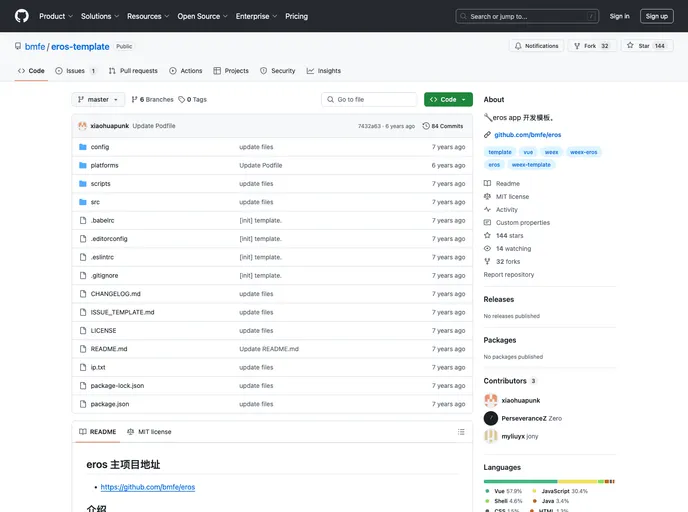Switch to the Issues tab

pyautogui.click(x=75, y=71)
